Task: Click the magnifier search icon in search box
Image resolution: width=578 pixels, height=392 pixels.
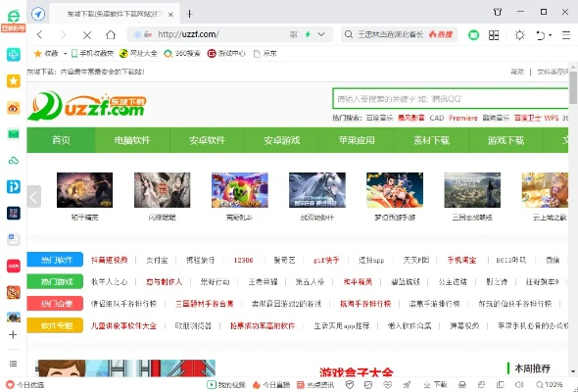Action: tap(349, 34)
